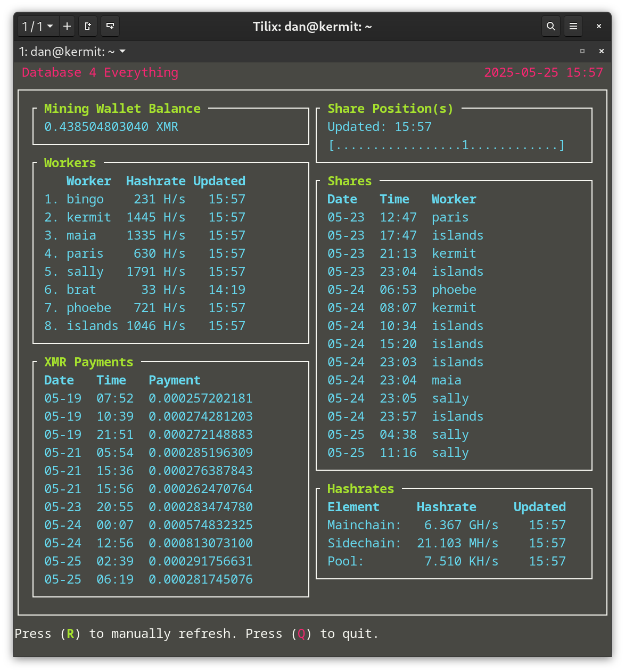This screenshot has height=672, width=625.
Task: Select payment 0.000262470764
Action: [201, 489]
